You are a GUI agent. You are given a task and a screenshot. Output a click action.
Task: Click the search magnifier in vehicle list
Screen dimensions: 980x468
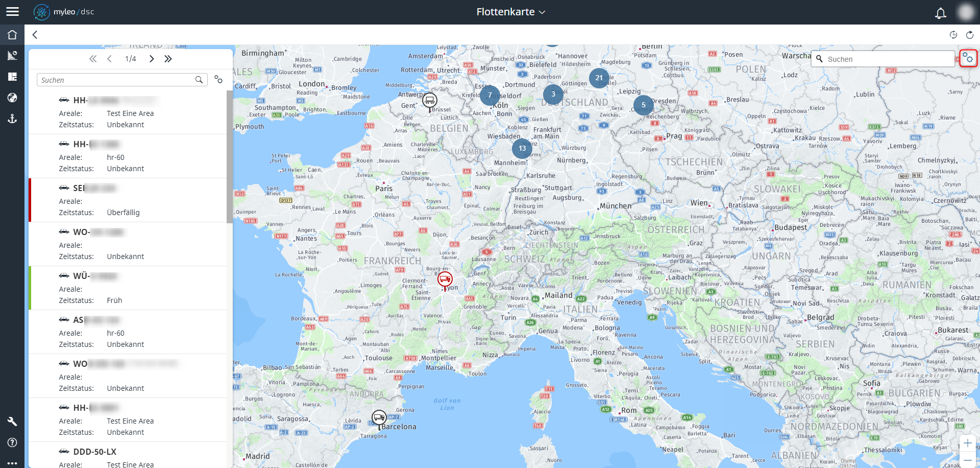click(x=199, y=80)
